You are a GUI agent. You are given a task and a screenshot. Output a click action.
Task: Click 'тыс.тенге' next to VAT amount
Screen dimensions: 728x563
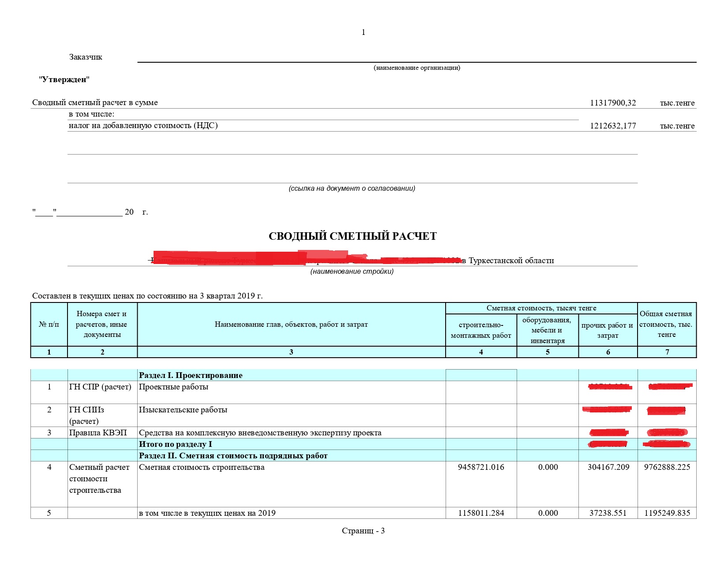pyautogui.click(x=677, y=126)
